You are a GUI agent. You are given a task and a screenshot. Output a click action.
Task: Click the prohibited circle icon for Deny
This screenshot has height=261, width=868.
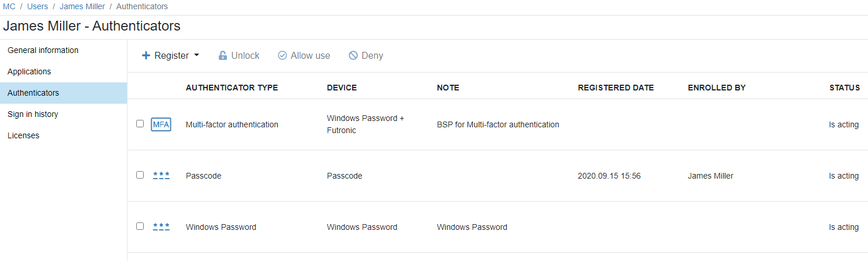pyautogui.click(x=353, y=56)
